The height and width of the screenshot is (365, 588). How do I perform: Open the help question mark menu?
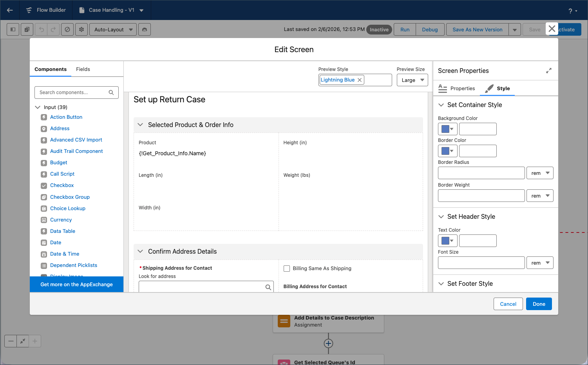572,11
